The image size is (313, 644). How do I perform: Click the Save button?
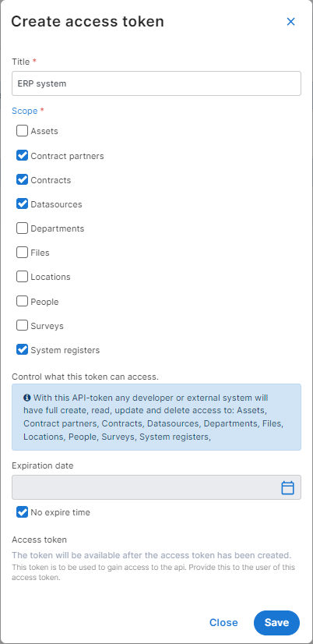277,623
